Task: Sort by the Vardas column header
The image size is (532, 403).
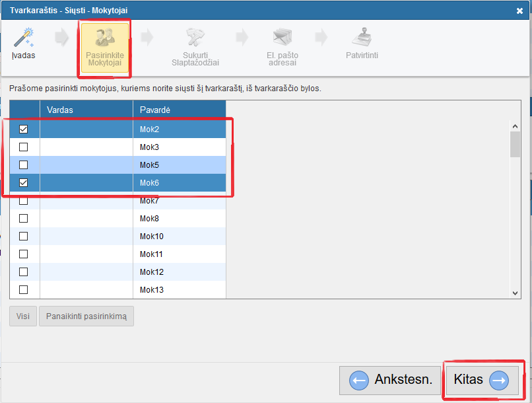Action: click(86, 110)
